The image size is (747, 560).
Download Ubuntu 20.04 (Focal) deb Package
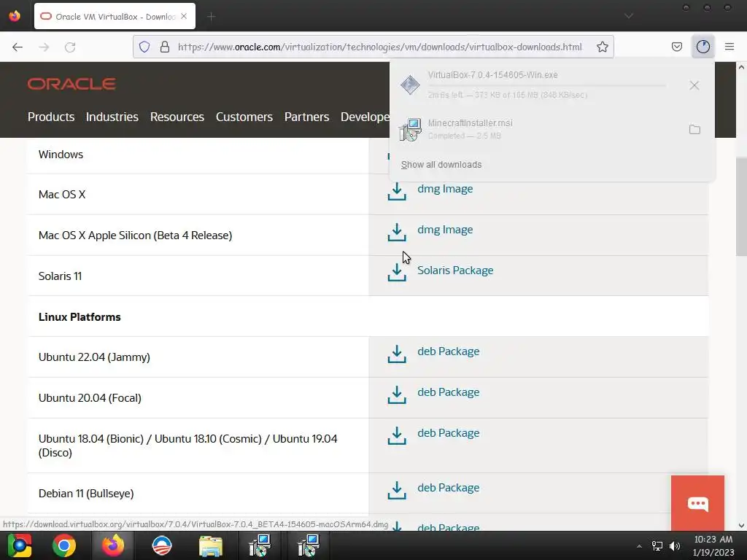[449, 392]
